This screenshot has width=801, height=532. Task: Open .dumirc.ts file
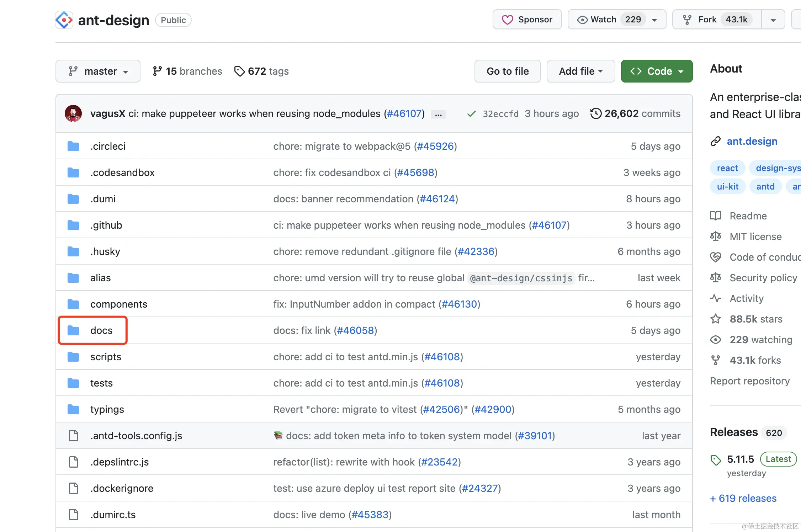coord(113,515)
